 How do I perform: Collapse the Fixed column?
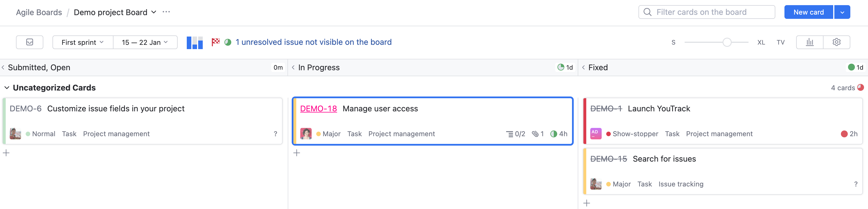583,68
